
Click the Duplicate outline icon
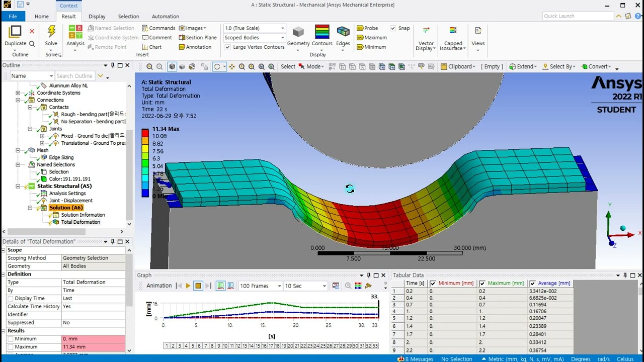pos(15,32)
